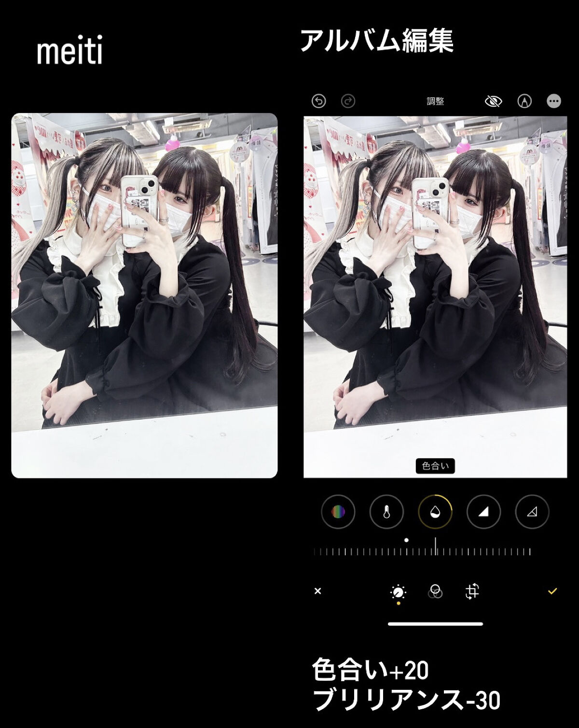The height and width of the screenshot is (728, 579).
Task: Tap the 色合い label badge
Action: click(435, 466)
